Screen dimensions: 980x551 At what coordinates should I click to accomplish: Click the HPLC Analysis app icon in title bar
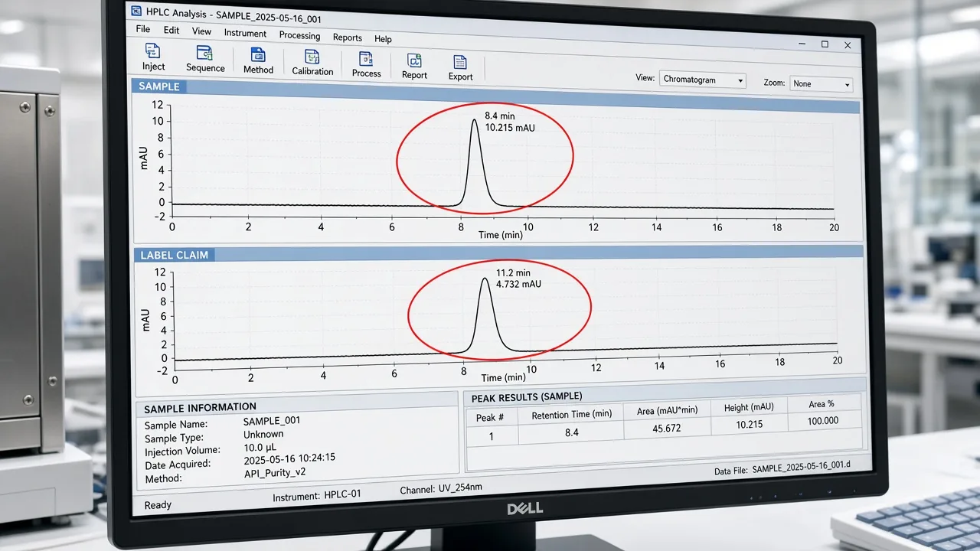pyautogui.click(x=137, y=11)
